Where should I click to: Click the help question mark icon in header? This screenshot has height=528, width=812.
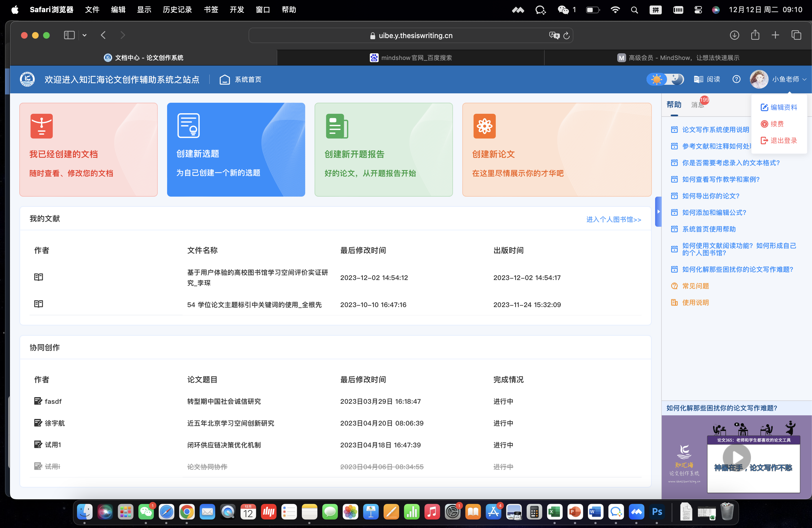click(x=736, y=79)
